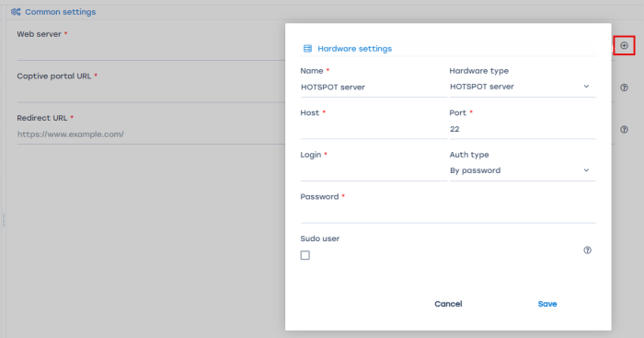The image size is (644, 338).
Task: Click the Login input field
Action: point(374,171)
